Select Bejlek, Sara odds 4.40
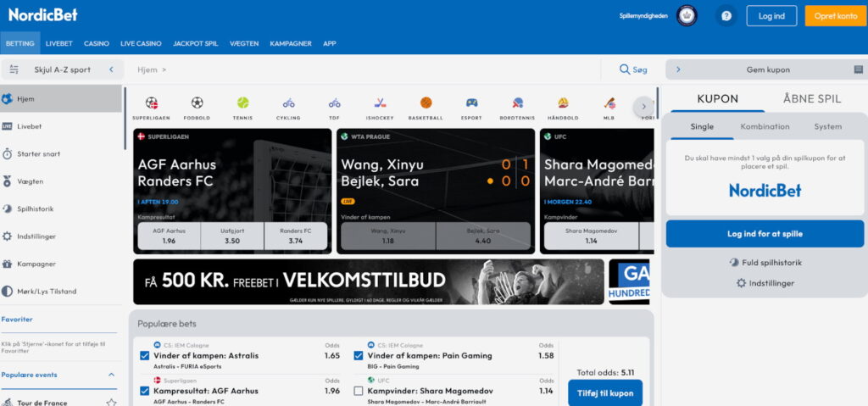Viewport: 868px width, 406px height. point(483,236)
